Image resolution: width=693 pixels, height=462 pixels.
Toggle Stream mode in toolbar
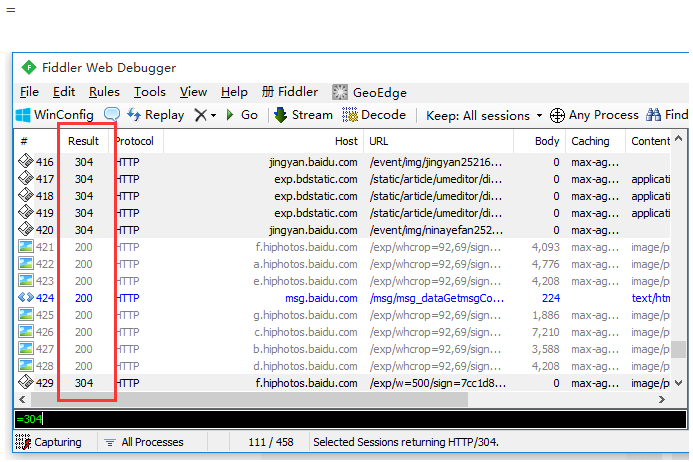(x=303, y=115)
